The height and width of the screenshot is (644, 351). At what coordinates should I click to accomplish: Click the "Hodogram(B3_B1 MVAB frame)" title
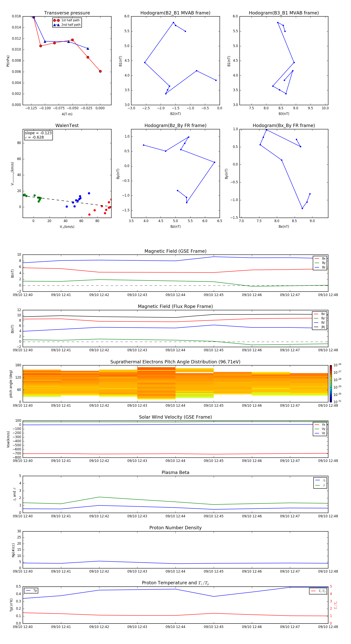click(284, 13)
